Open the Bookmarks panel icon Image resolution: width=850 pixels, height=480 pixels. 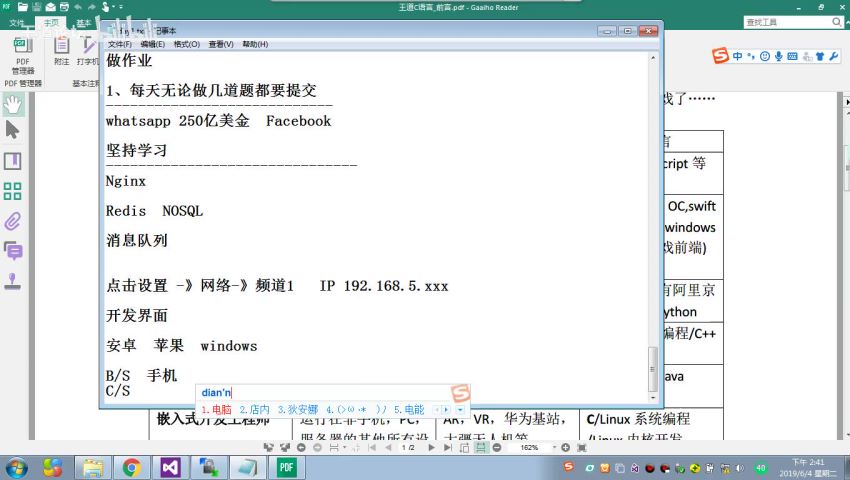(x=12, y=161)
